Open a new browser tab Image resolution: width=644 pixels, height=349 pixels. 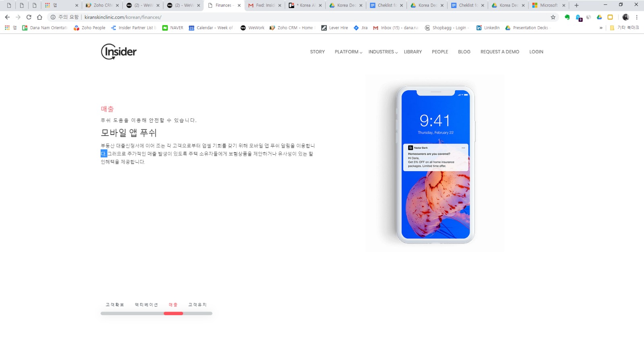click(x=576, y=5)
